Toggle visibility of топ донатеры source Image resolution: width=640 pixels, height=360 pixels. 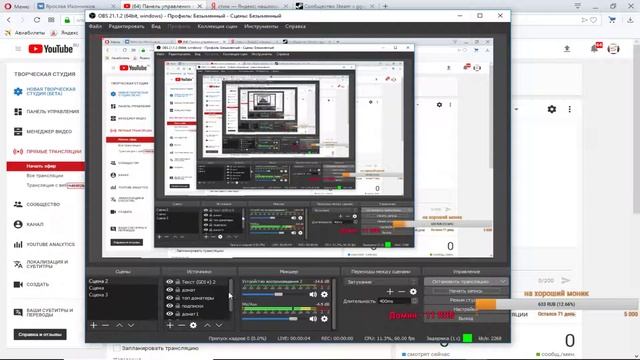coord(169,298)
